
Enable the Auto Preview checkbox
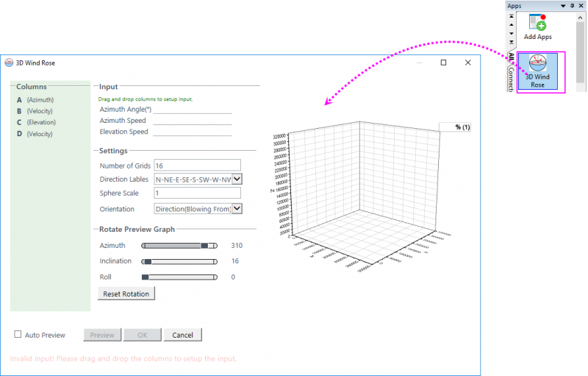(x=18, y=335)
